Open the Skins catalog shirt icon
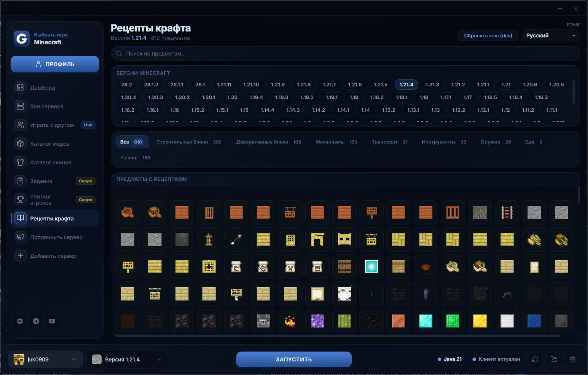588x375 pixels. (20, 163)
